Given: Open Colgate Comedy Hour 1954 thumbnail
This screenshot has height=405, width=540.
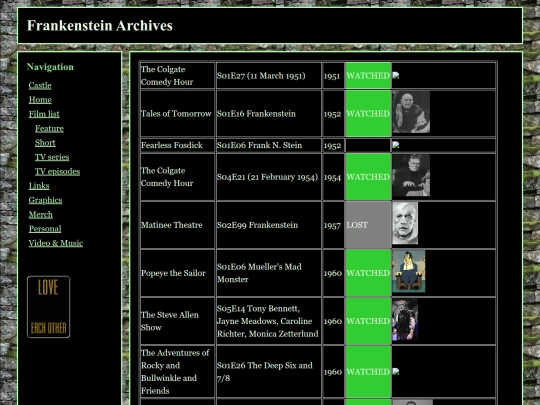Looking at the screenshot, I should coord(411,175).
